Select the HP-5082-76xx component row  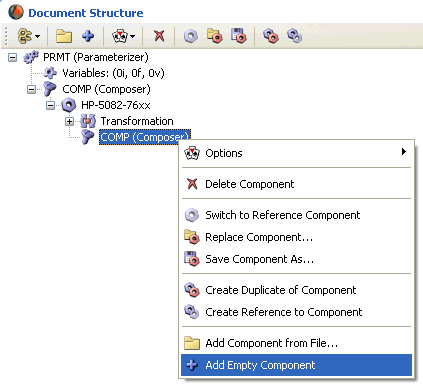(x=116, y=105)
